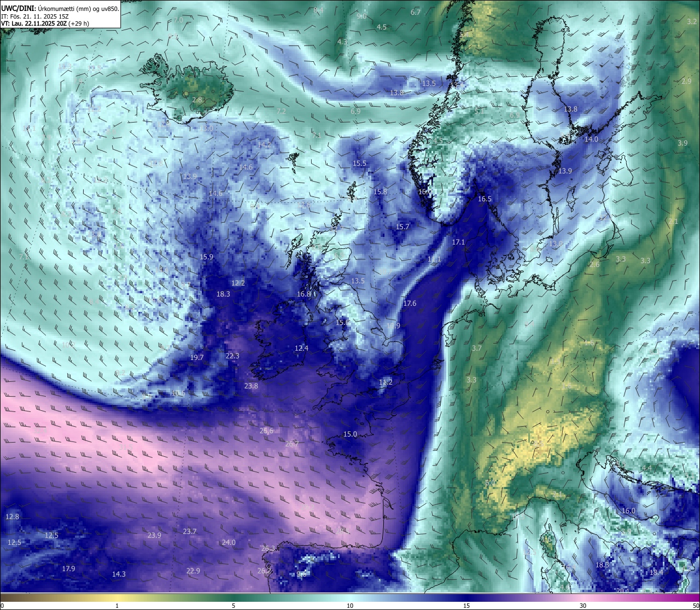Click the 14.0 value on the map
The image size is (700, 610).
coord(591,140)
